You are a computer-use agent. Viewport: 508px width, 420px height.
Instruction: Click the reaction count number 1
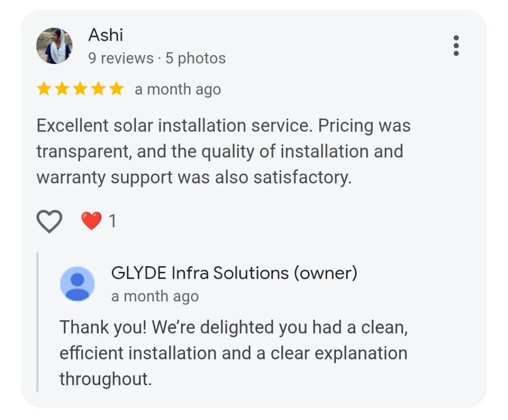coord(113,221)
